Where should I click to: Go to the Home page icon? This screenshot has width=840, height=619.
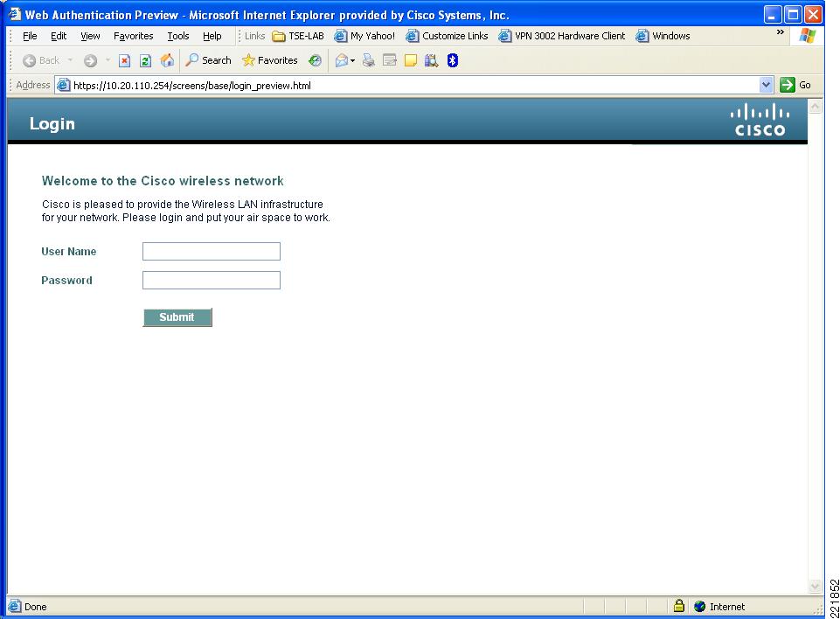[x=167, y=60]
